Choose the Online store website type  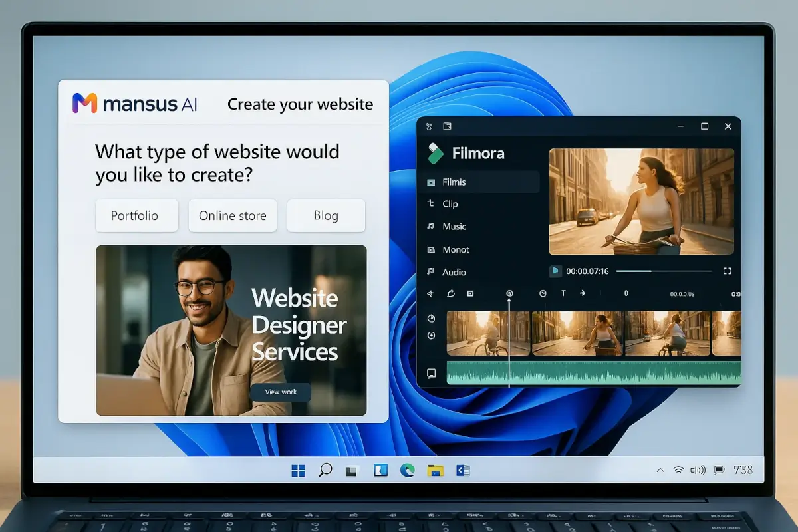pos(232,216)
